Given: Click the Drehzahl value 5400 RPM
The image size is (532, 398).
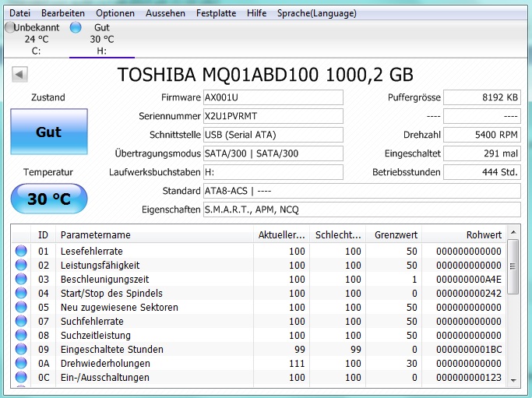Looking at the screenshot, I should tap(482, 135).
